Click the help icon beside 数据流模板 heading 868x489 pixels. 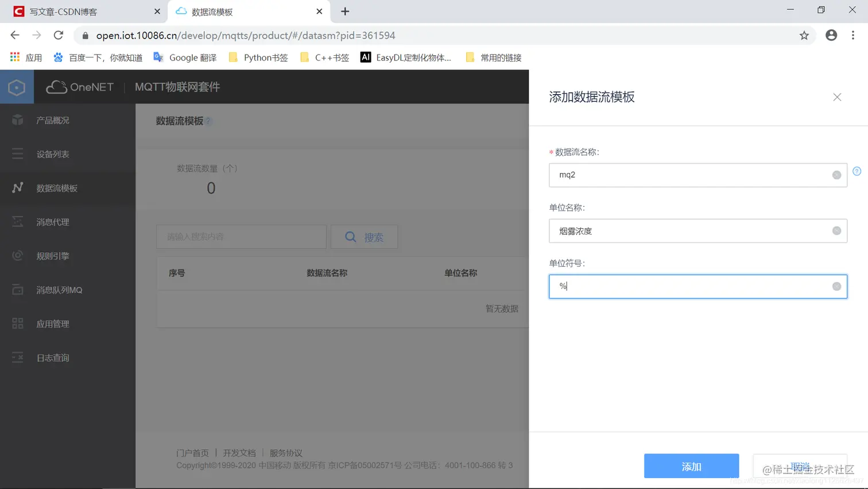tap(208, 121)
